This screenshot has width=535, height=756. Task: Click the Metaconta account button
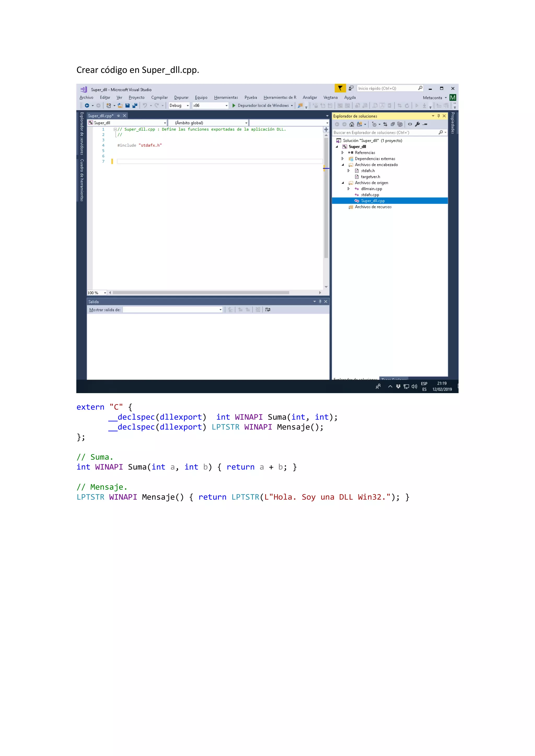(x=435, y=98)
